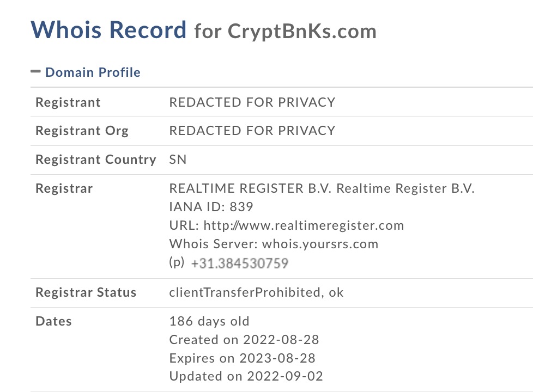533x392 pixels.
Task: Click the CryptBnKs.com domain title
Action: pos(302,31)
